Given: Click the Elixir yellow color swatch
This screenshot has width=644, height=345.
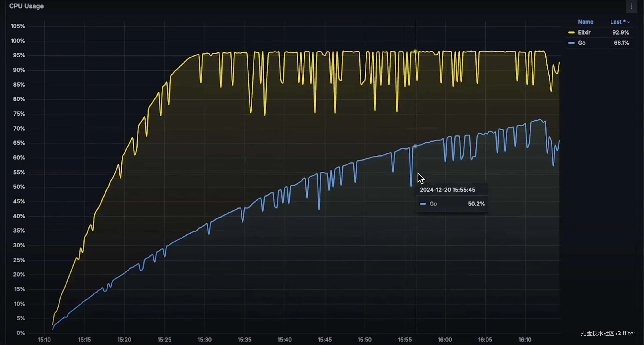Looking at the screenshot, I should [x=571, y=33].
